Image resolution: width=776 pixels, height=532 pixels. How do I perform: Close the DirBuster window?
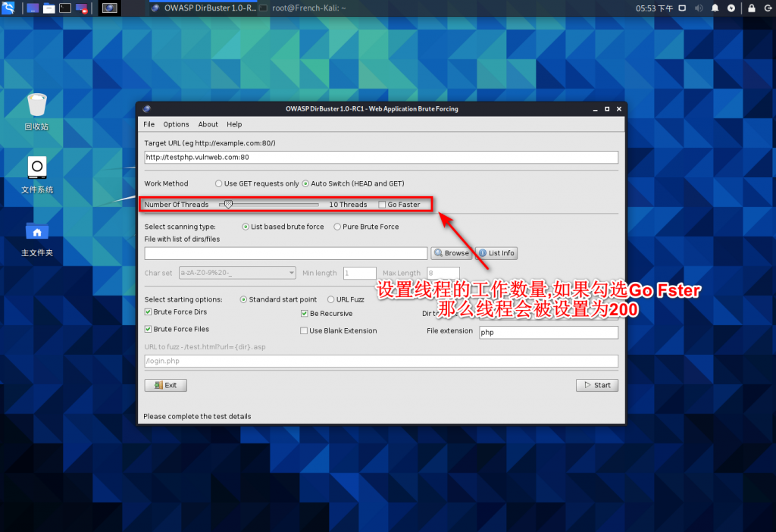(x=618, y=109)
